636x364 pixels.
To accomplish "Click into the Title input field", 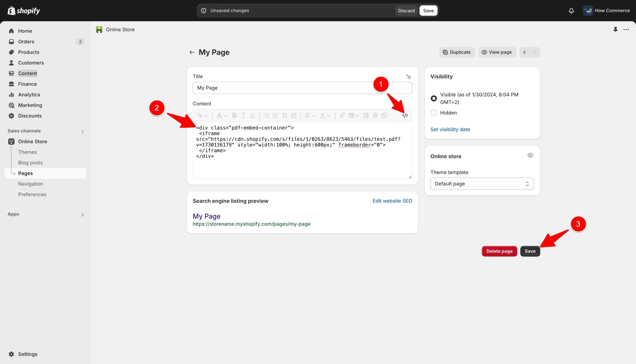I will click(302, 88).
